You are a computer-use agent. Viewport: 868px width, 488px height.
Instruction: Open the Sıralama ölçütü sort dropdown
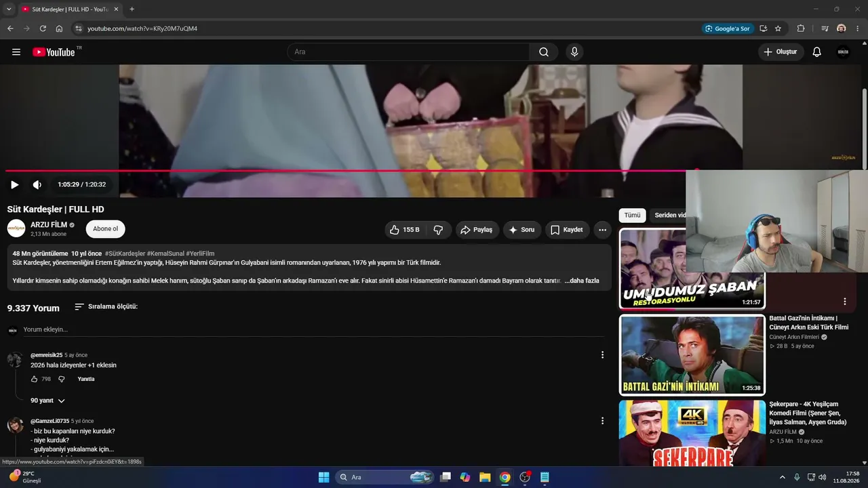click(106, 307)
